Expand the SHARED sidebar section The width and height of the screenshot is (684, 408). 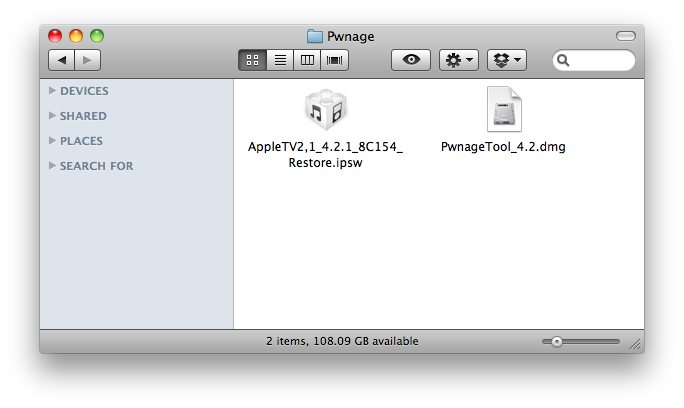(52, 116)
